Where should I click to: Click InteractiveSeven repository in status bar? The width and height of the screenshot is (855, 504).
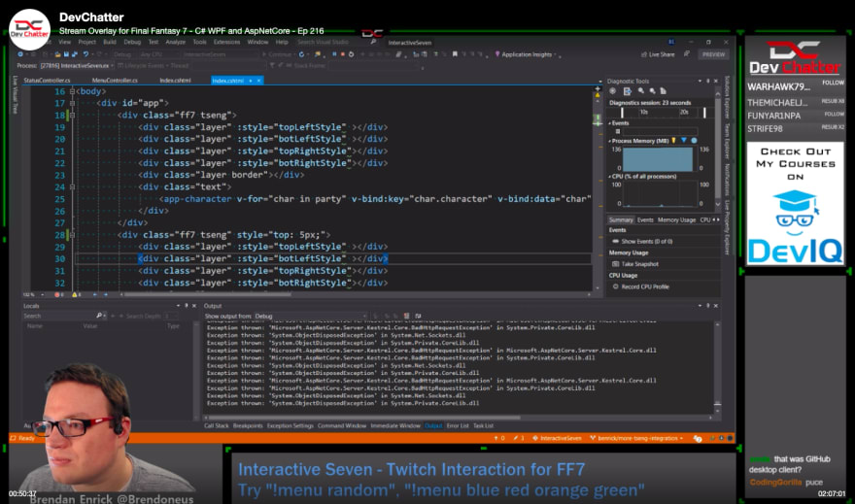pos(558,438)
